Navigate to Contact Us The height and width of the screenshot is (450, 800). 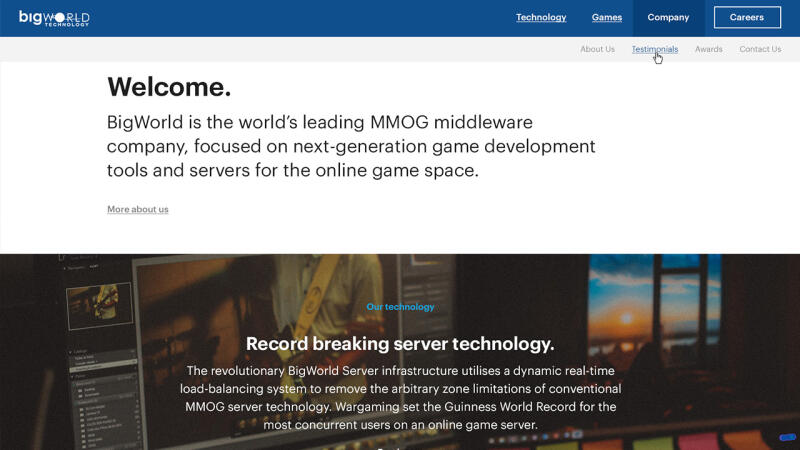pyautogui.click(x=760, y=49)
